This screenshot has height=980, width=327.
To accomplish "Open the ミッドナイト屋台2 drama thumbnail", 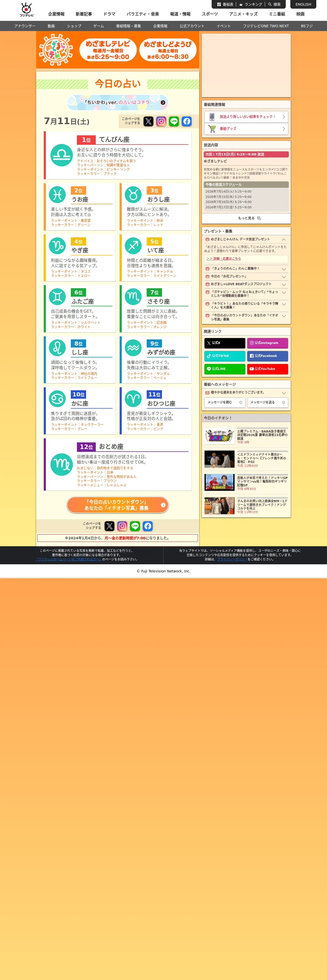I will click(x=219, y=459).
